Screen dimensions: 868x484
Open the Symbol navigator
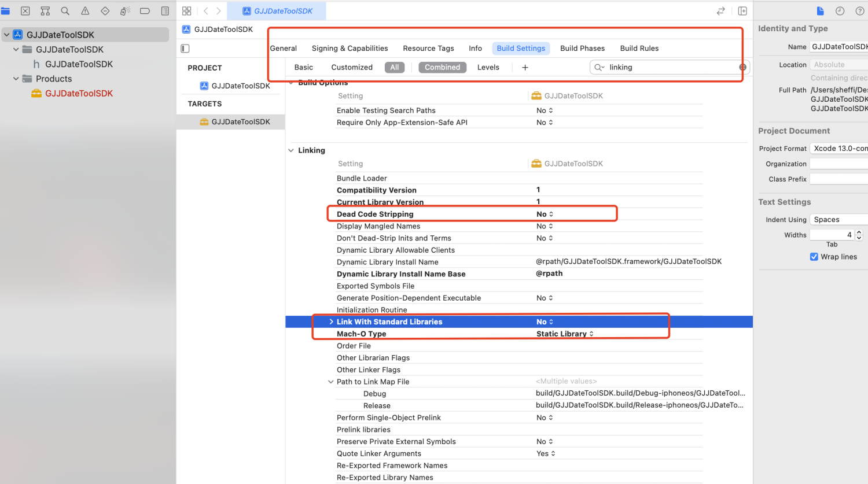tap(45, 11)
